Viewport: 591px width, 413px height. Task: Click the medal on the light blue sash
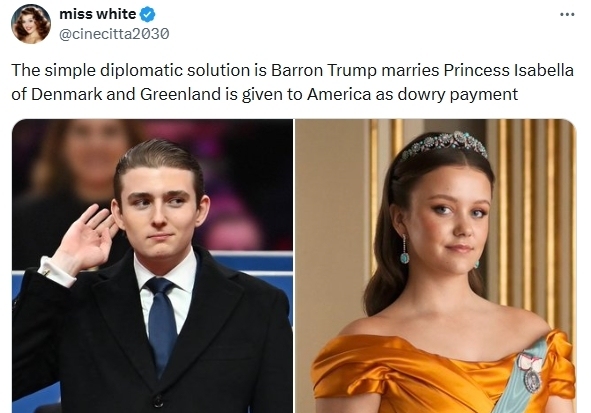coord(529,372)
